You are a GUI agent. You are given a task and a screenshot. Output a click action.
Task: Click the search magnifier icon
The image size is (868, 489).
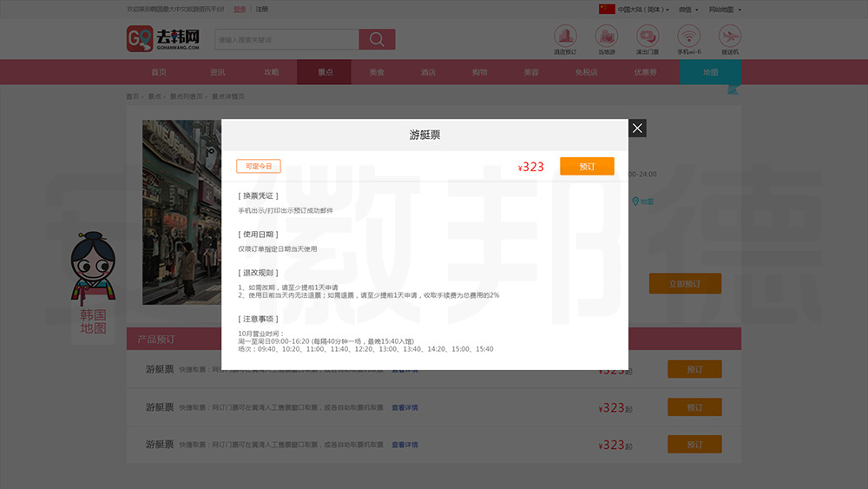[x=377, y=40]
